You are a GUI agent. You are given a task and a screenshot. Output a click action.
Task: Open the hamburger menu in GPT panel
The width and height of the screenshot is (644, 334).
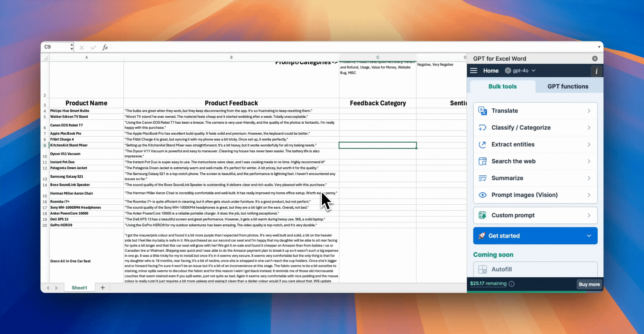pos(474,71)
